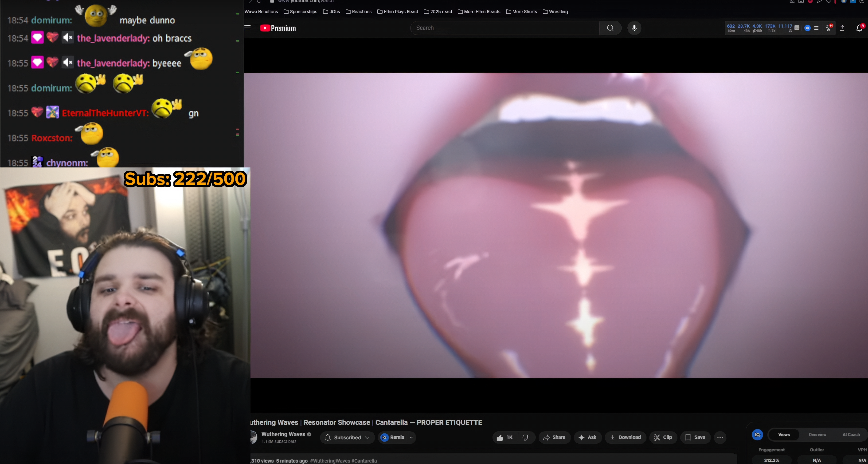The height and width of the screenshot is (464, 868).
Task: Click the 1.18M subscribers text
Action: pyautogui.click(x=279, y=441)
